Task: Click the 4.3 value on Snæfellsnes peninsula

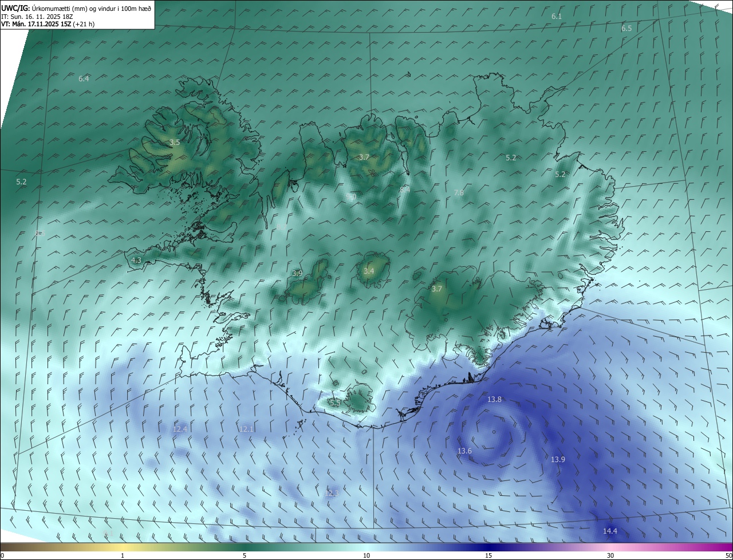Action: pyautogui.click(x=136, y=260)
